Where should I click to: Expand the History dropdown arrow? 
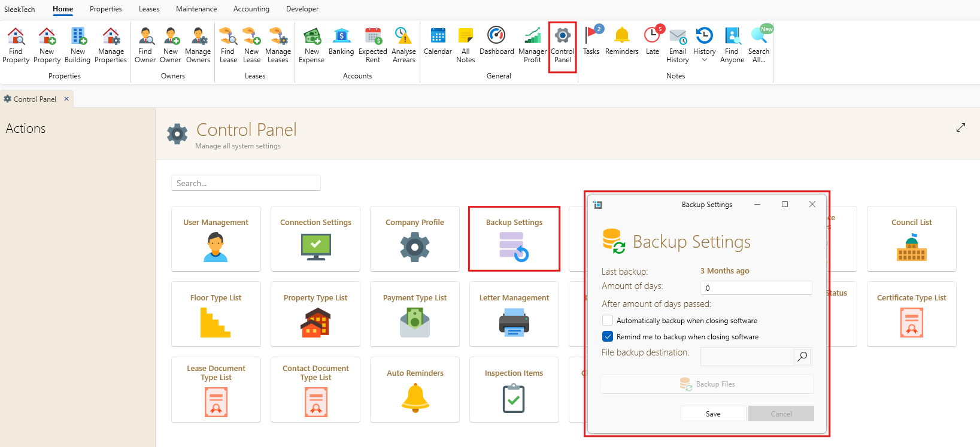[705, 60]
